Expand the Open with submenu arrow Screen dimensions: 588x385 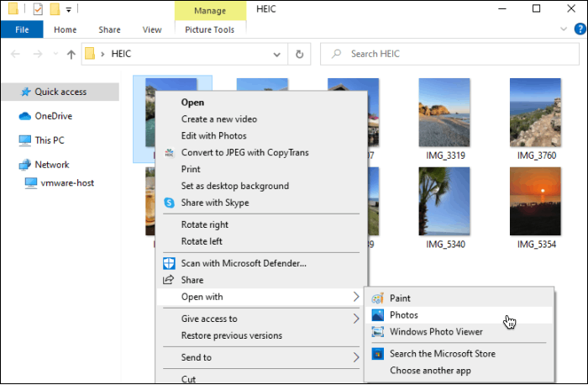(356, 297)
